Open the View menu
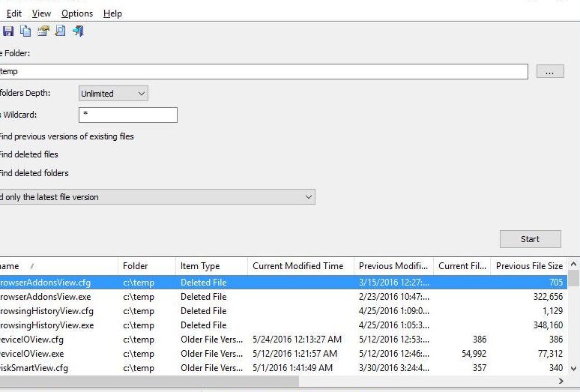This screenshot has height=392, width=580. [41, 13]
